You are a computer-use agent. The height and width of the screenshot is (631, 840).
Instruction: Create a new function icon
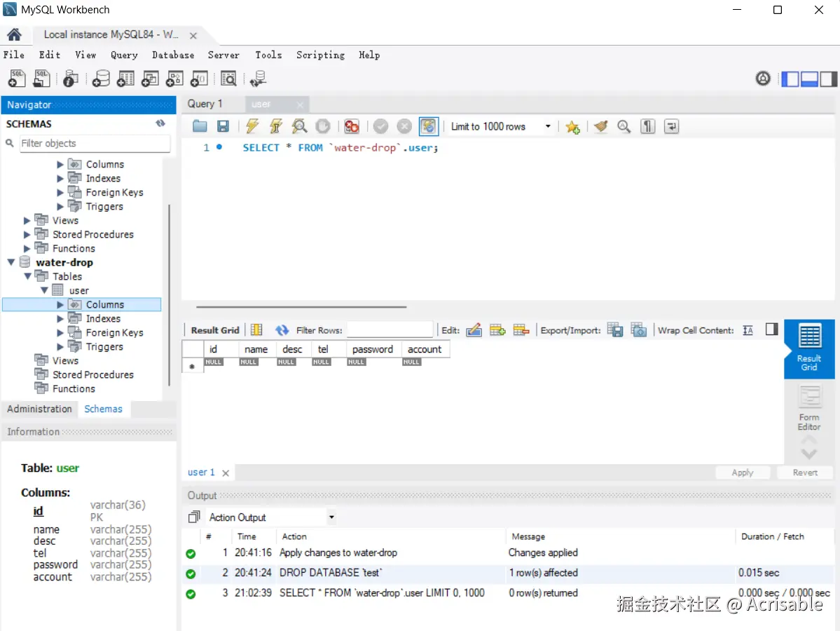click(x=199, y=79)
